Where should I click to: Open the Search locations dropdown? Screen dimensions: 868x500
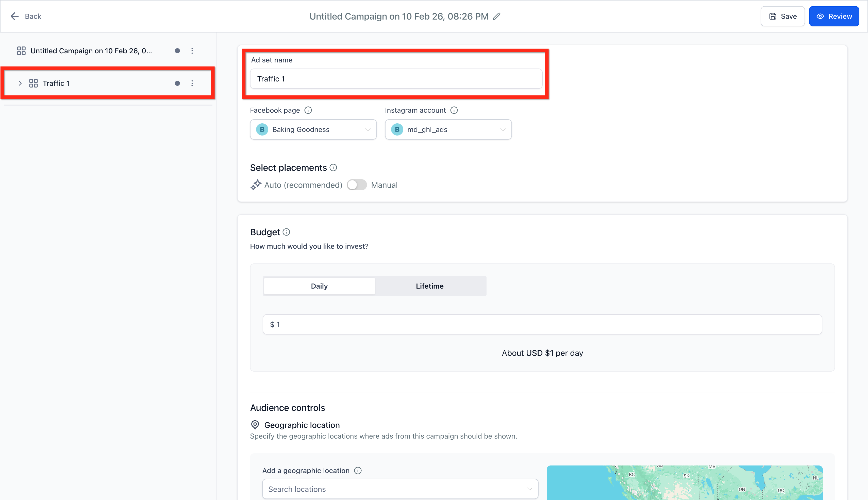coord(400,489)
